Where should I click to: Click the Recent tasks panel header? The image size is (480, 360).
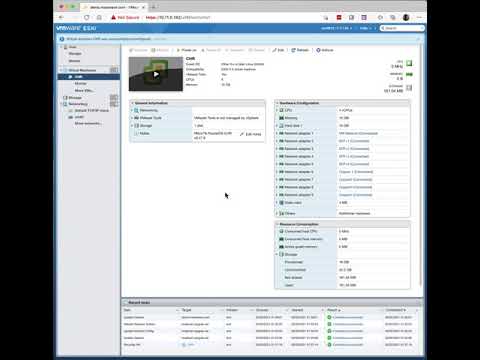(x=272, y=302)
